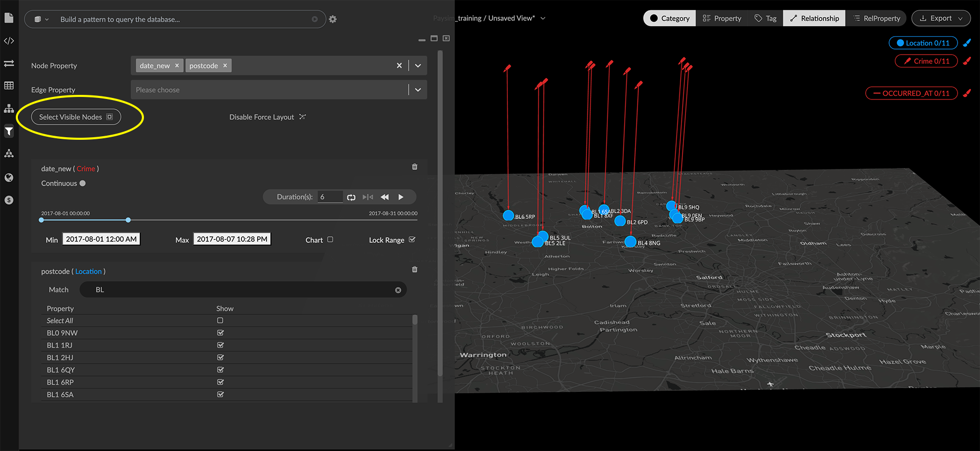This screenshot has height=451, width=980.
Task: Play the date_new timeline animation
Action: (x=401, y=197)
